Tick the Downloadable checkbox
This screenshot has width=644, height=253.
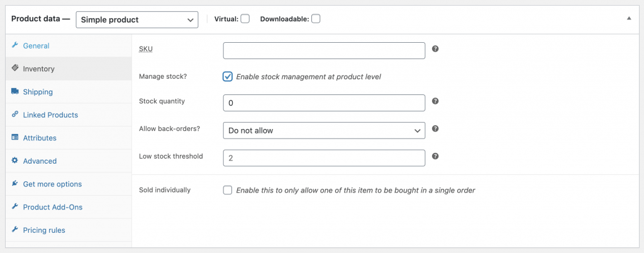[316, 19]
